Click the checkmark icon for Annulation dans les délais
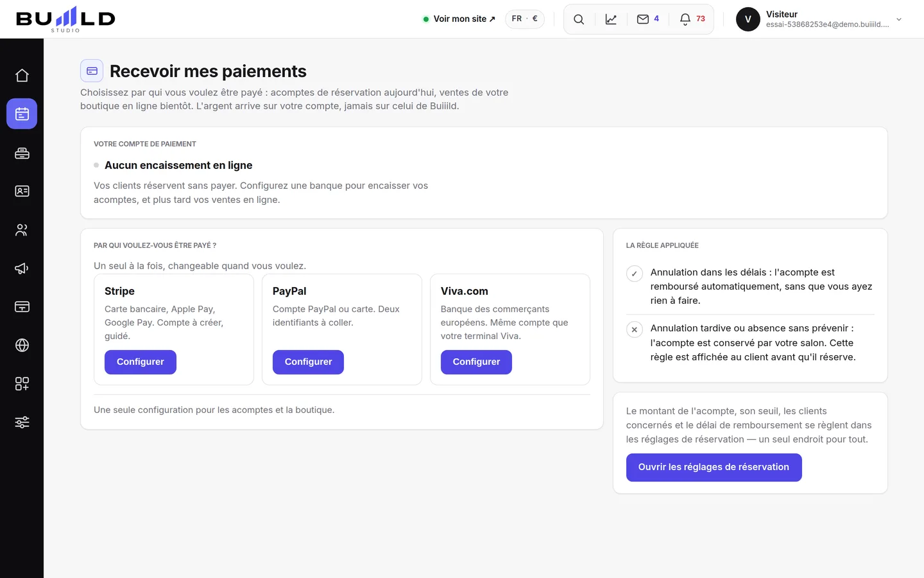Viewport: 924px width, 578px height. tap(635, 274)
